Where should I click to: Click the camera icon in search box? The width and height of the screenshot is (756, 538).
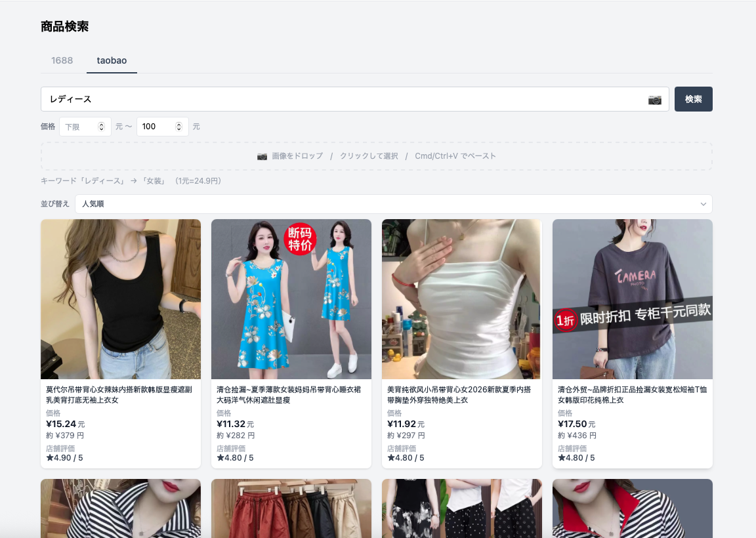pos(655,100)
